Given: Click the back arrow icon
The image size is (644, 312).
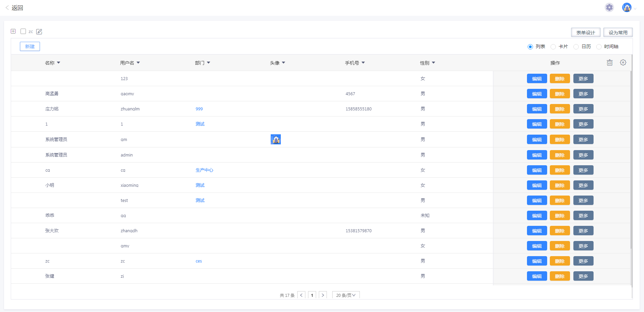Looking at the screenshot, I should pos(7,8).
